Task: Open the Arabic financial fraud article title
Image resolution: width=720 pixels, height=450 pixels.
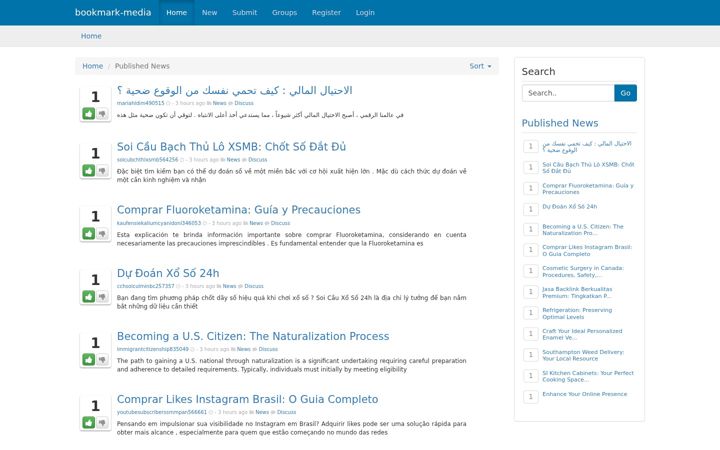Action: [x=235, y=90]
